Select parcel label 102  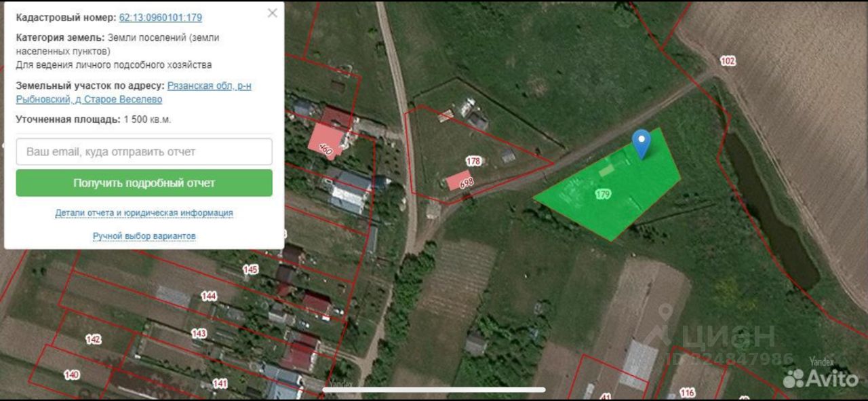[727, 61]
